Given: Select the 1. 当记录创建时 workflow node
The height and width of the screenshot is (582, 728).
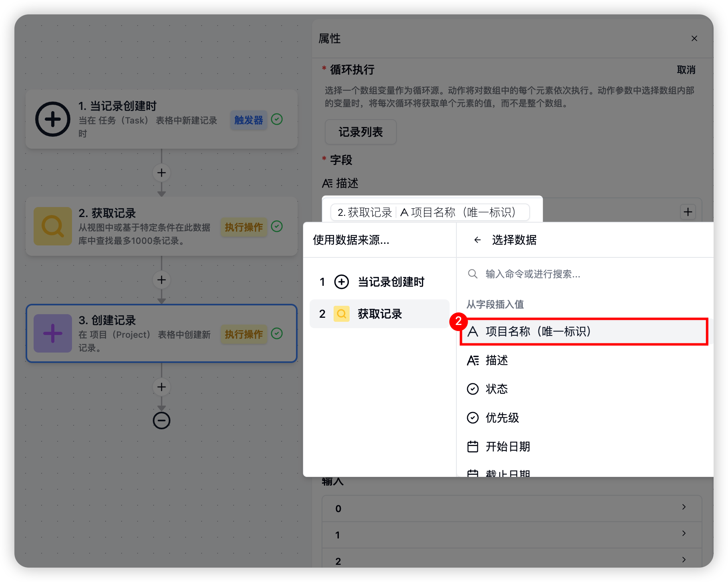Looking at the screenshot, I should [x=162, y=119].
